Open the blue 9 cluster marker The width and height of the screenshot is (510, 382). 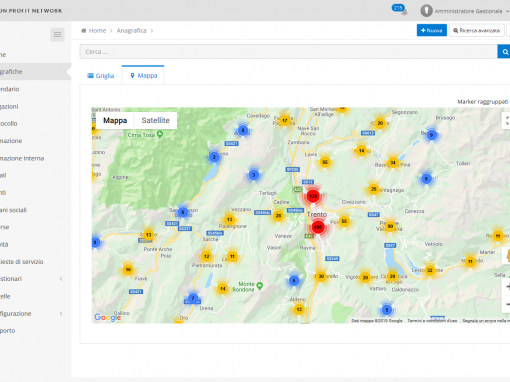click(431, 135)
